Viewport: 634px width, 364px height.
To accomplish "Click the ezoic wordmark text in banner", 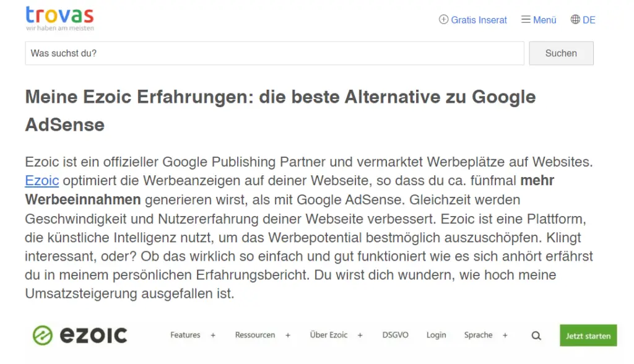I will point(93,336).
